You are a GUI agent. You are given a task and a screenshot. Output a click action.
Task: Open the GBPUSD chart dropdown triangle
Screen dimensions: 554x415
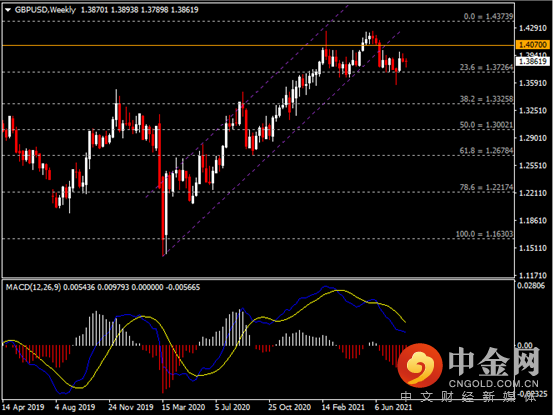(x=8, y=10)
